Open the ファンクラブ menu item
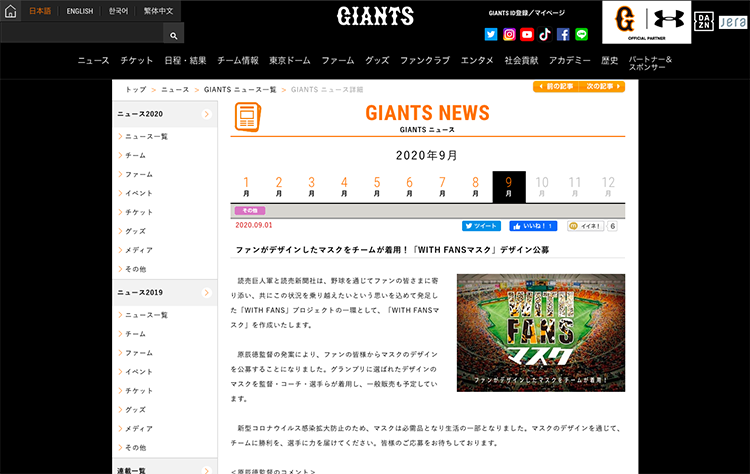The image size is (750, 474). tap(425, 60)
